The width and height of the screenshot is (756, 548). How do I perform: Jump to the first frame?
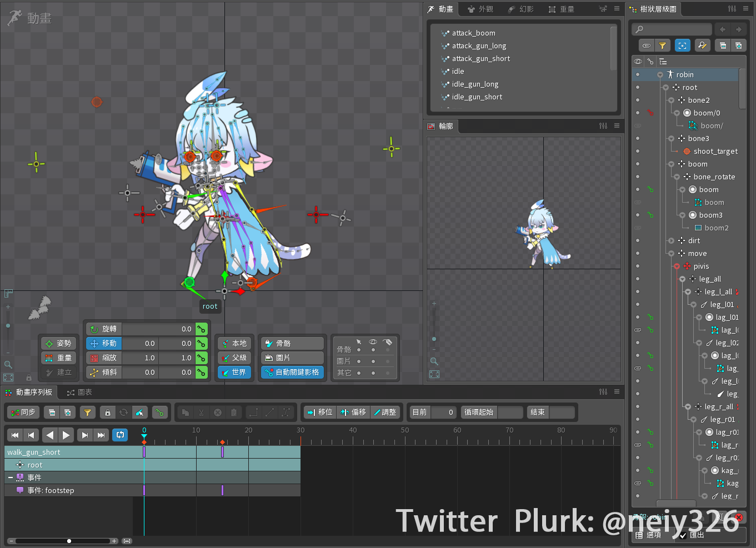tap(15, 435)
